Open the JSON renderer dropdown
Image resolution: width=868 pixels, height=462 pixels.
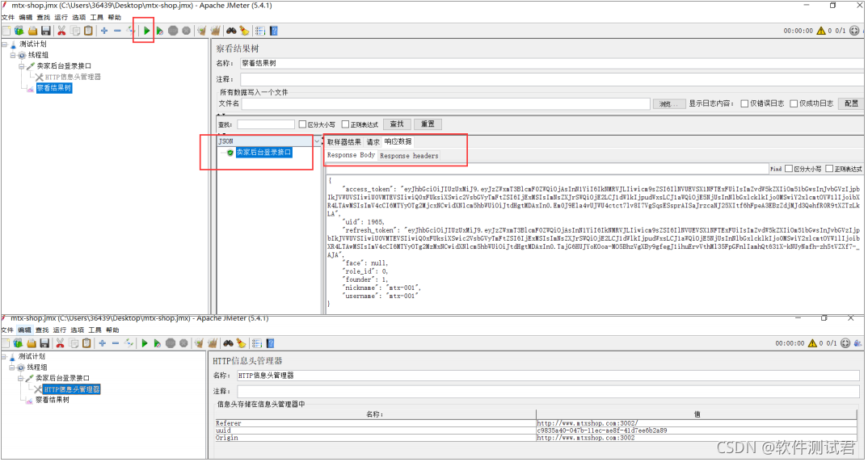317,141
